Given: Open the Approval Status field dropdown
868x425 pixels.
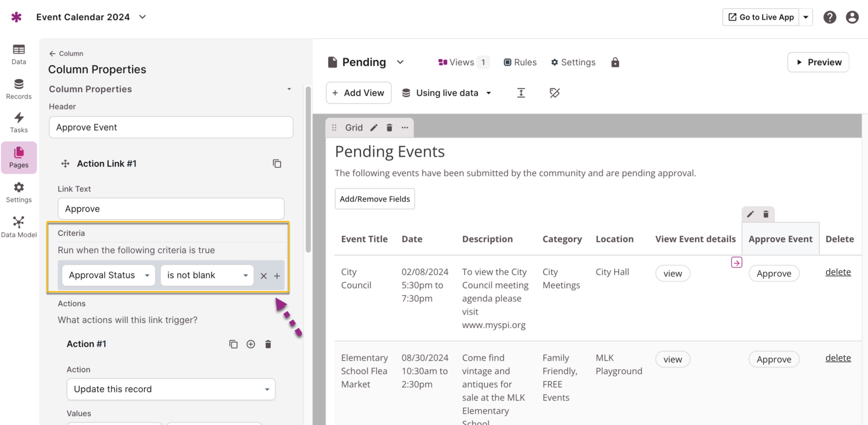Looking at the screenshot, I should click(108, 275).
